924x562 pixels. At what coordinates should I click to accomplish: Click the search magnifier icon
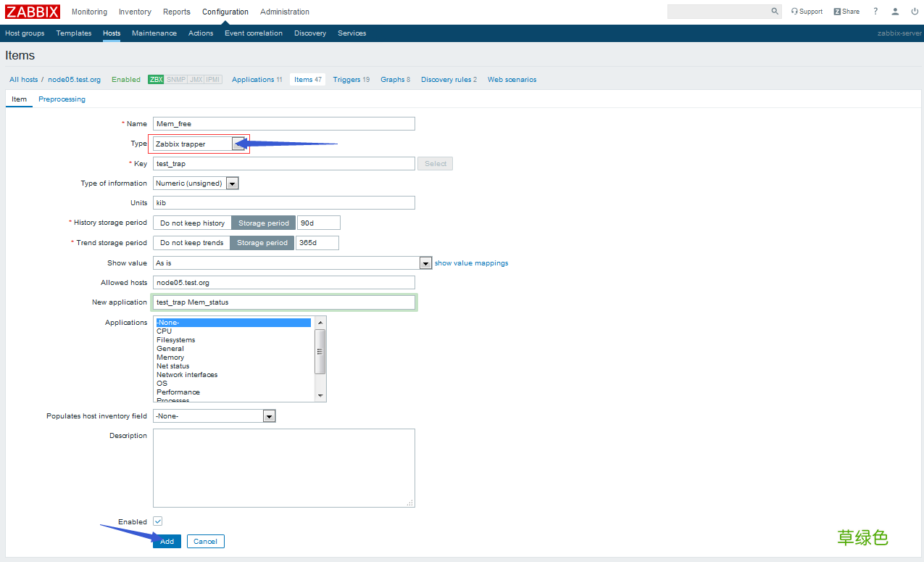point(775,12)
